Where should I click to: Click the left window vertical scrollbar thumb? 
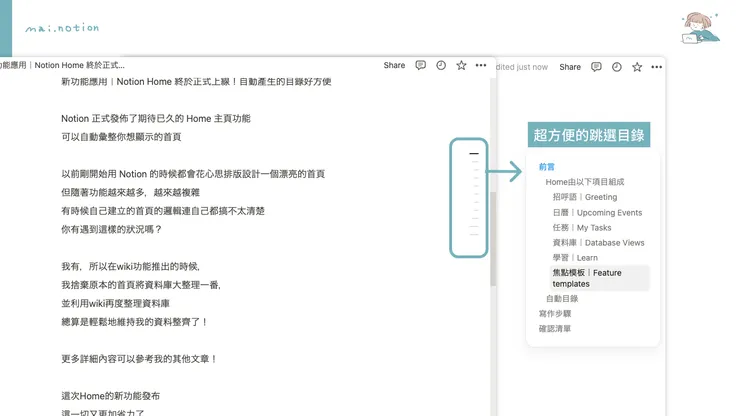pos(493,238)
